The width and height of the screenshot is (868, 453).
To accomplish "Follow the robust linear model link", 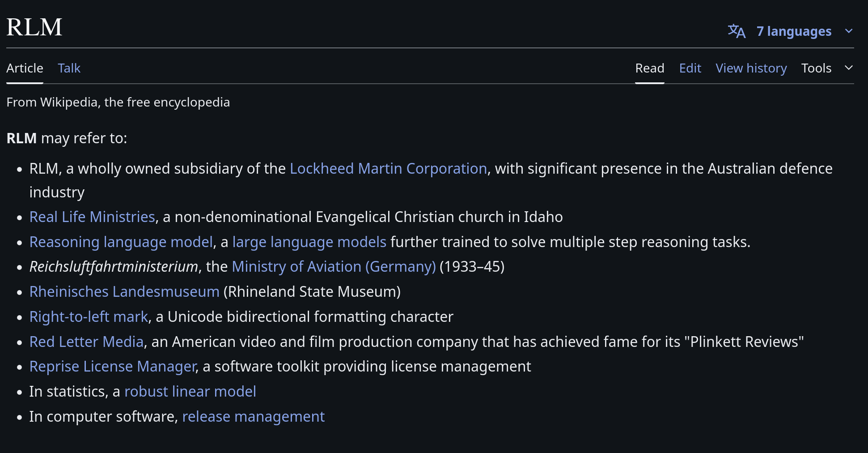I will click(190, 392).
